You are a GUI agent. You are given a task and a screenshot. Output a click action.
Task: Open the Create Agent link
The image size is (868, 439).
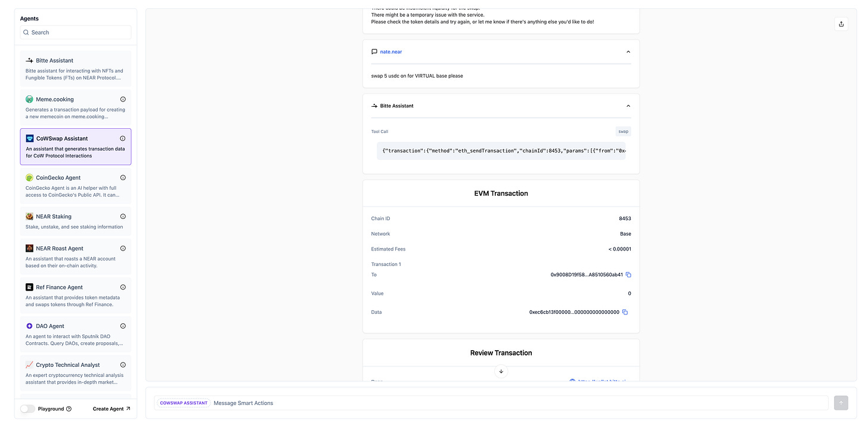pos(111,409)
